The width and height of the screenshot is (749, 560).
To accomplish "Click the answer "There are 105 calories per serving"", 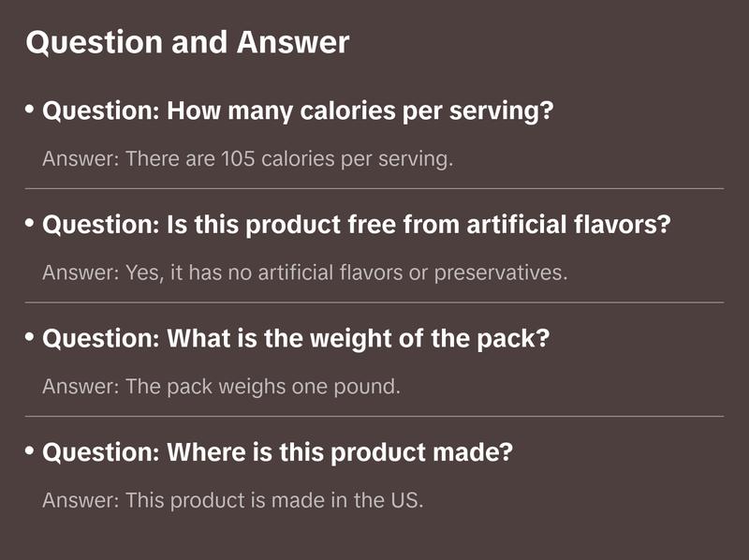I will tap(247, 159).
